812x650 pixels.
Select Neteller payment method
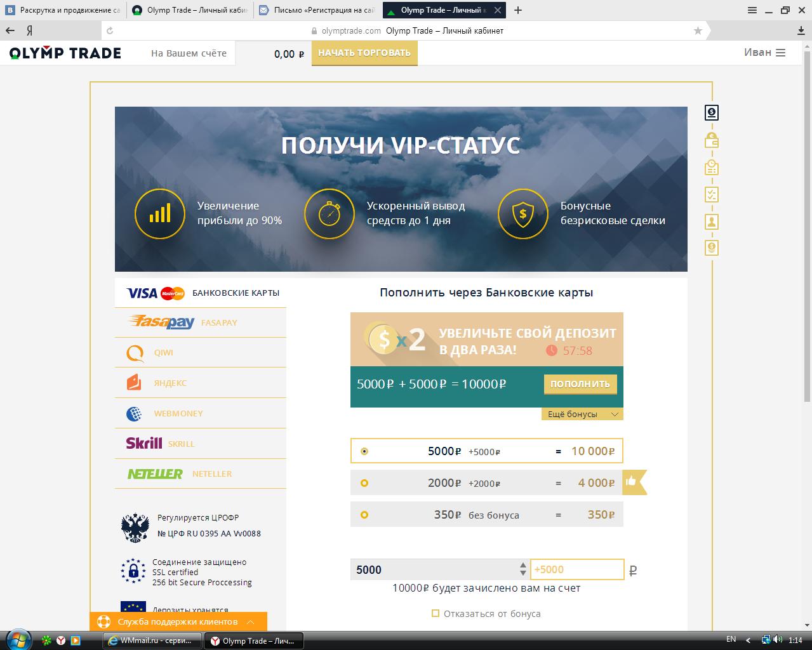click(x=201, y=474)
